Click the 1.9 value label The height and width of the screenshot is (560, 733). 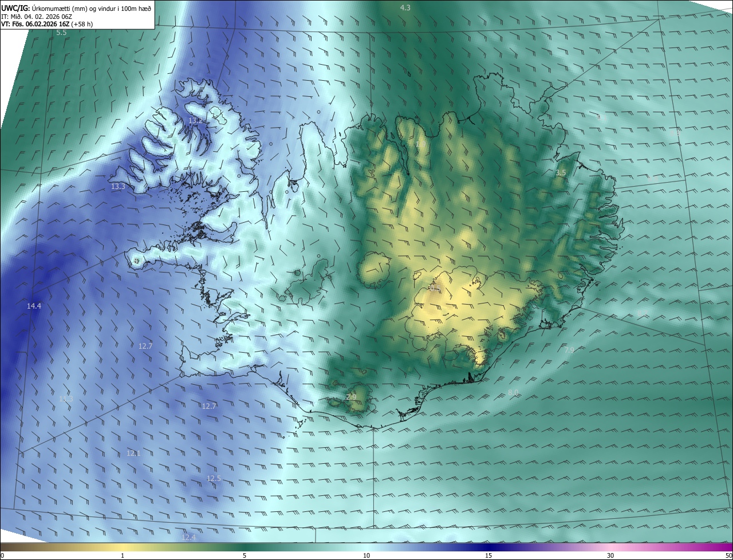421,145
